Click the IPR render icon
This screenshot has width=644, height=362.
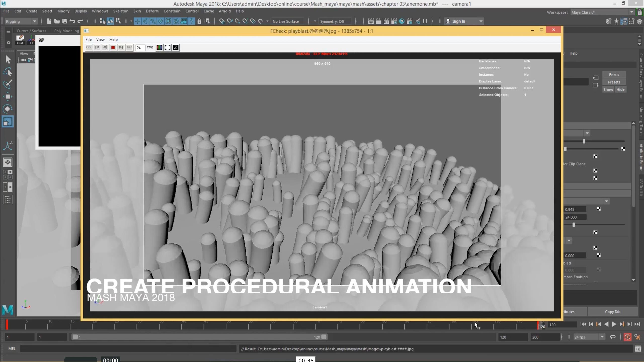click(x=386, y=21)
